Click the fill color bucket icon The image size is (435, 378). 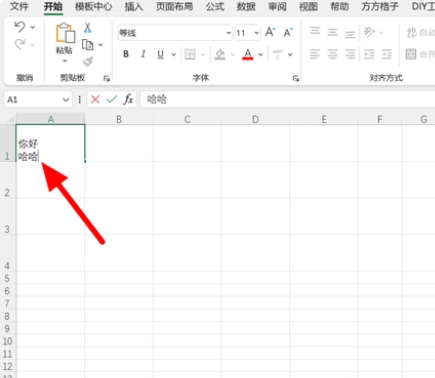coord(220,54)
